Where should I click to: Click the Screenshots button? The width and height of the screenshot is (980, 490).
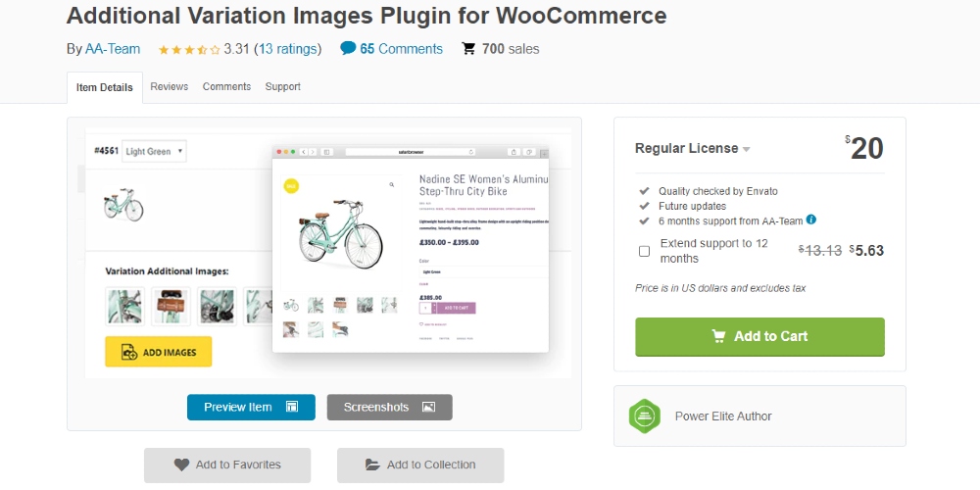(389, 407)
